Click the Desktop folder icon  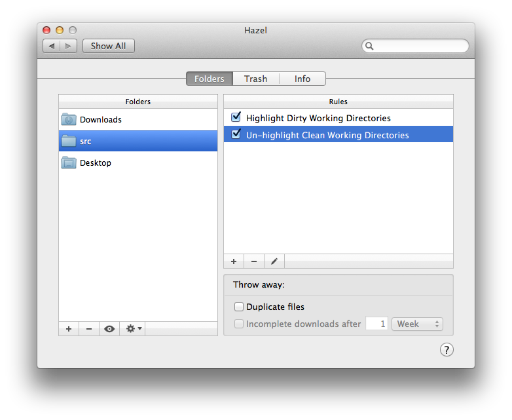69,162
